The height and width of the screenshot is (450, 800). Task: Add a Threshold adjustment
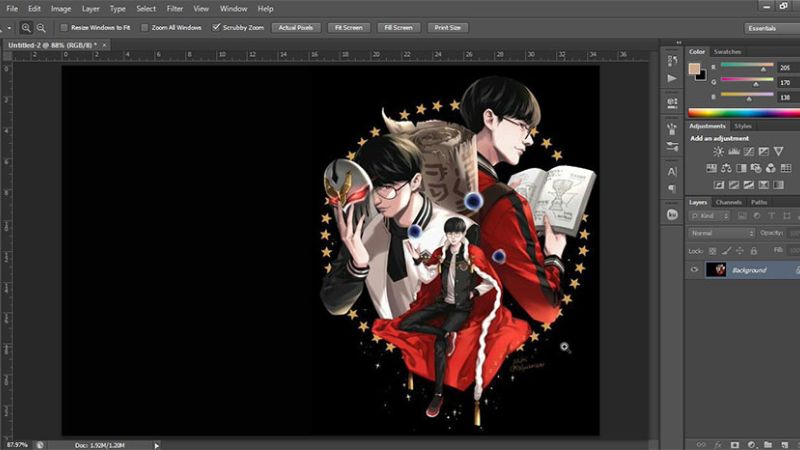click(748, 185)
